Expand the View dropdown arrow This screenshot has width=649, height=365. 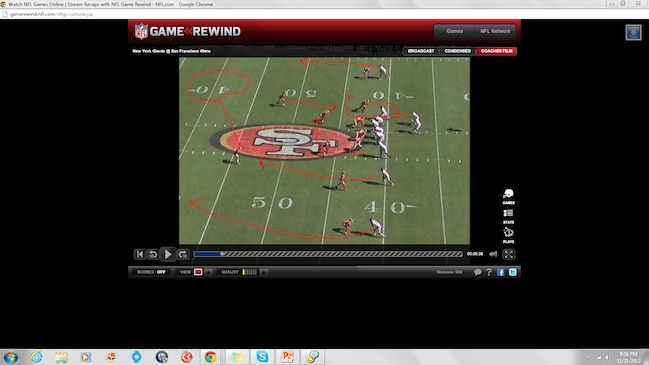[x=208, y=272]
